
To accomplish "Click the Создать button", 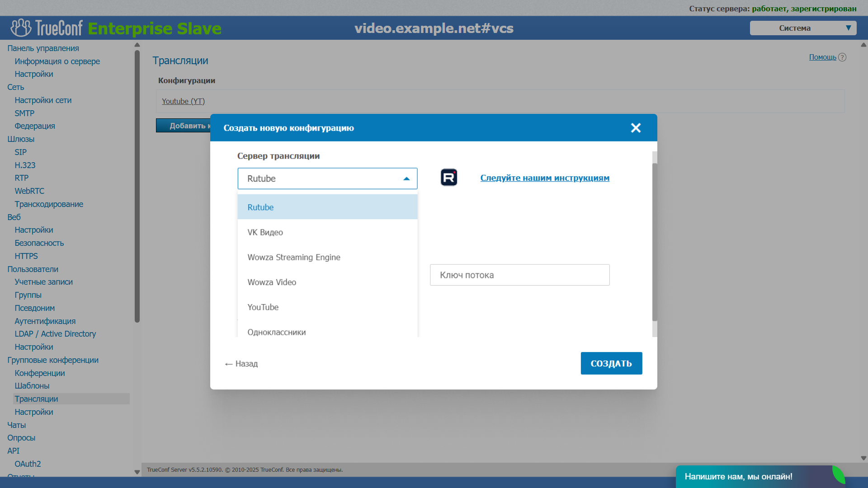I will point(611,363).
